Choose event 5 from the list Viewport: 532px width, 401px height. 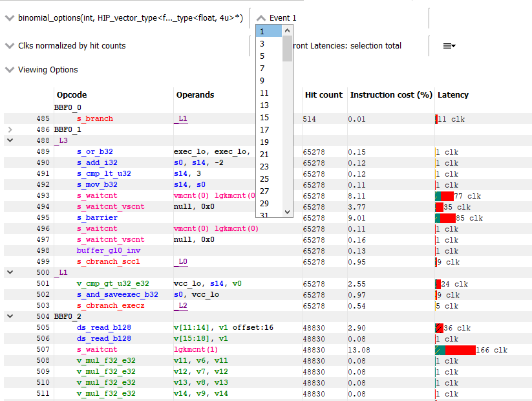coord(269,56)
